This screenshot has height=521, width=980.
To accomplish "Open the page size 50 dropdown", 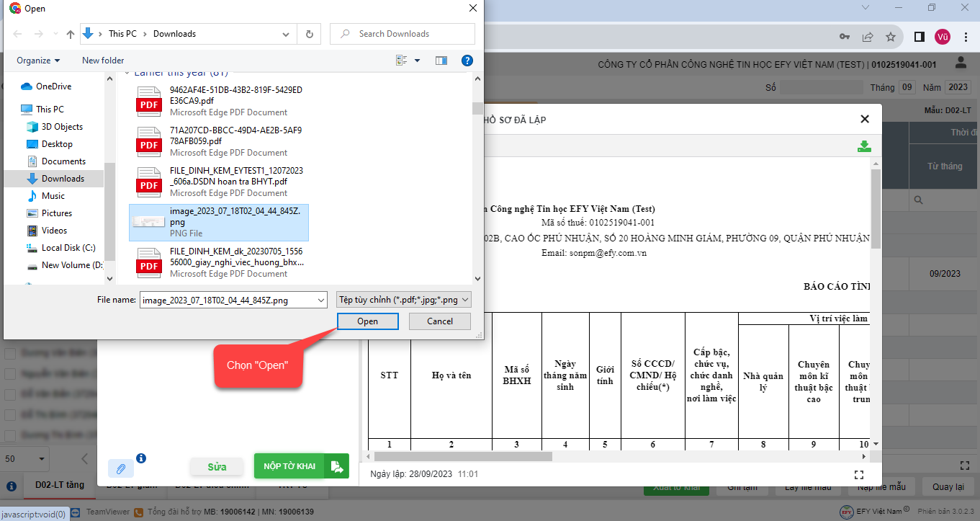I will [24, 458].
